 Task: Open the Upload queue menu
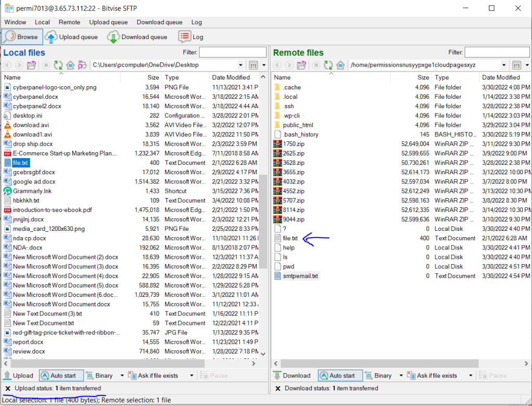pos(109,22)
